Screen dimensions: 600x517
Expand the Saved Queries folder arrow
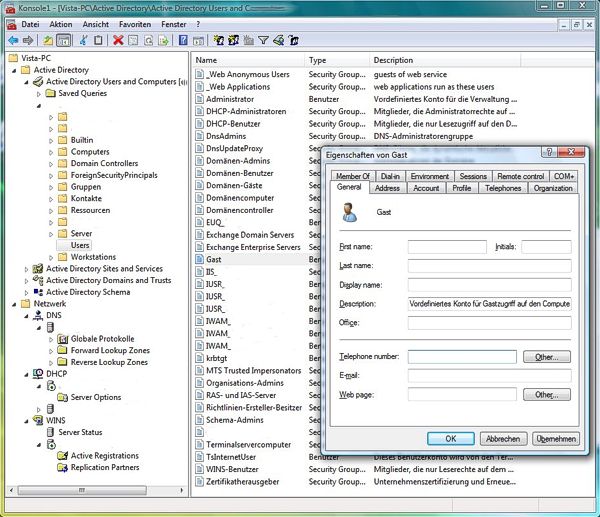coord(39,94)
